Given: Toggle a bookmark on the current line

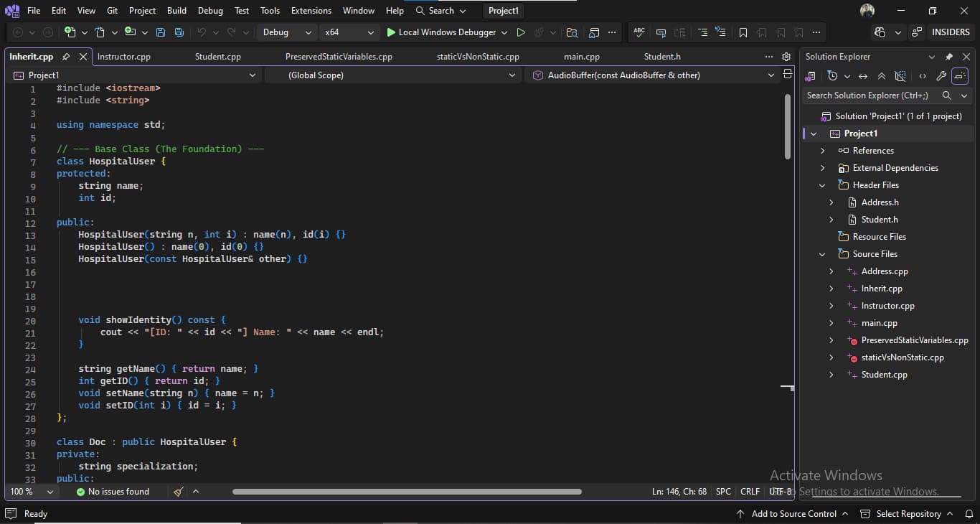Looking at the screenshot, I should tap(743, 32).
